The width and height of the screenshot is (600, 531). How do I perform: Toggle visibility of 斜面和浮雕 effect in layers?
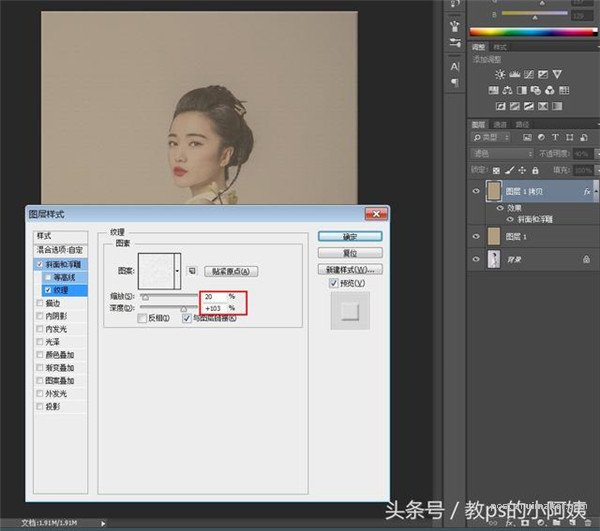[510, 219]
